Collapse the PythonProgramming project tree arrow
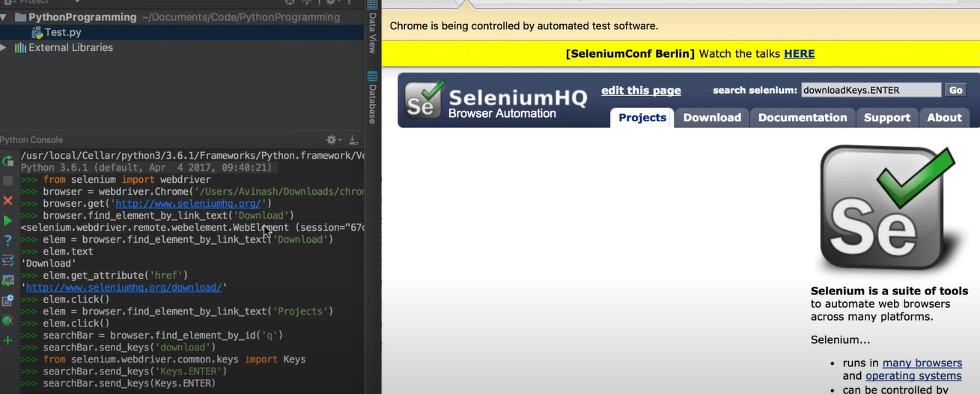 (x=4, y=17)
